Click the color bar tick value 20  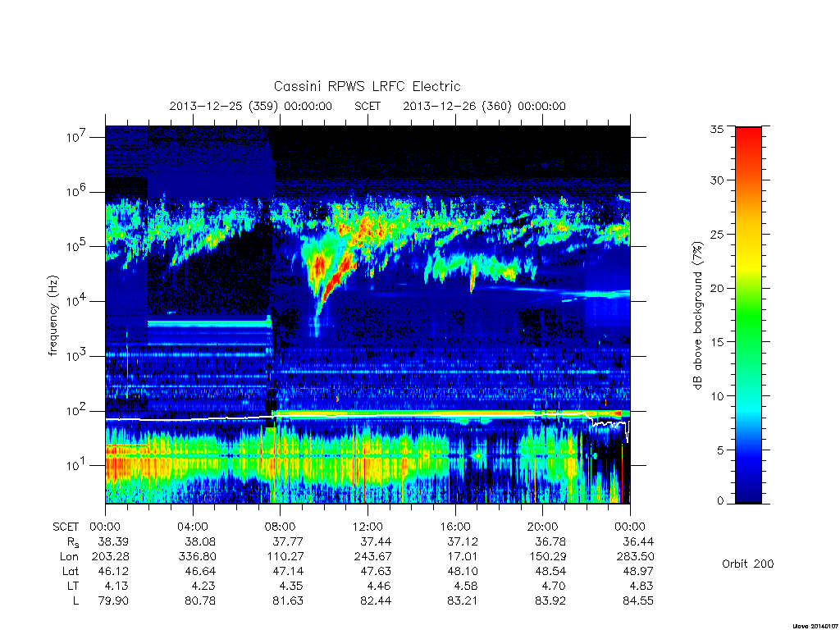tap(717, 288)
